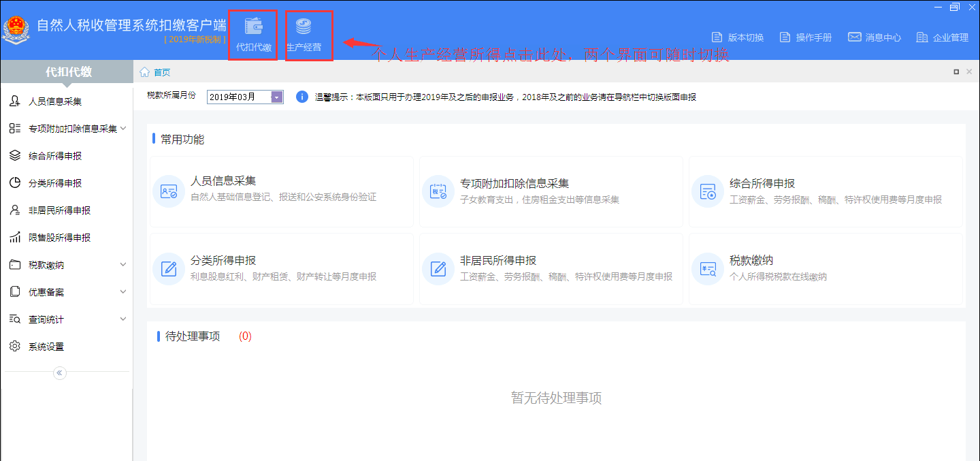Click the 版本切换 version switch icon

click(x=717, y=37)
